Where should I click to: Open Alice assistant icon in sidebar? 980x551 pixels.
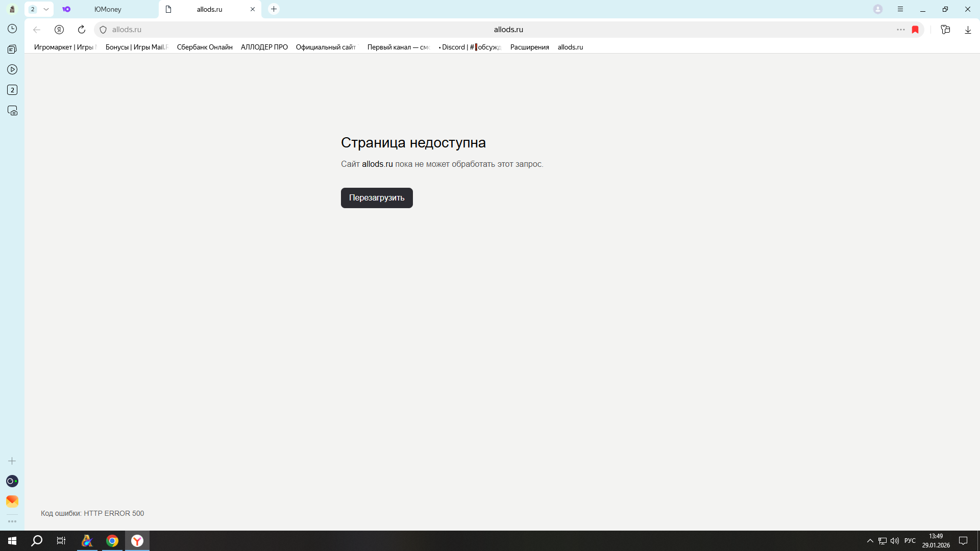[x=12, y=481]
